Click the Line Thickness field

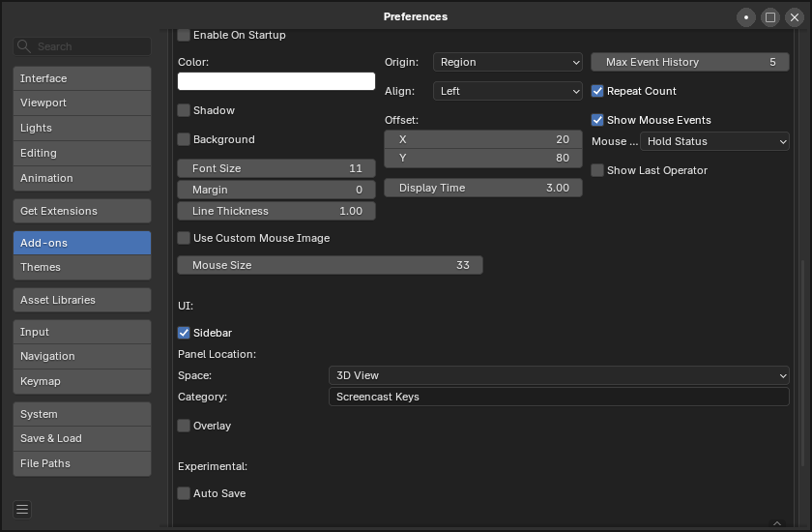pos(276,211)
